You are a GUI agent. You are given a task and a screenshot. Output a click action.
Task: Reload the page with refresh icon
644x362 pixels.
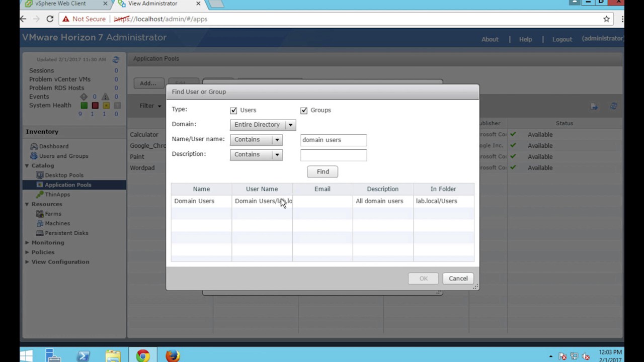click(x=50, y=19)
